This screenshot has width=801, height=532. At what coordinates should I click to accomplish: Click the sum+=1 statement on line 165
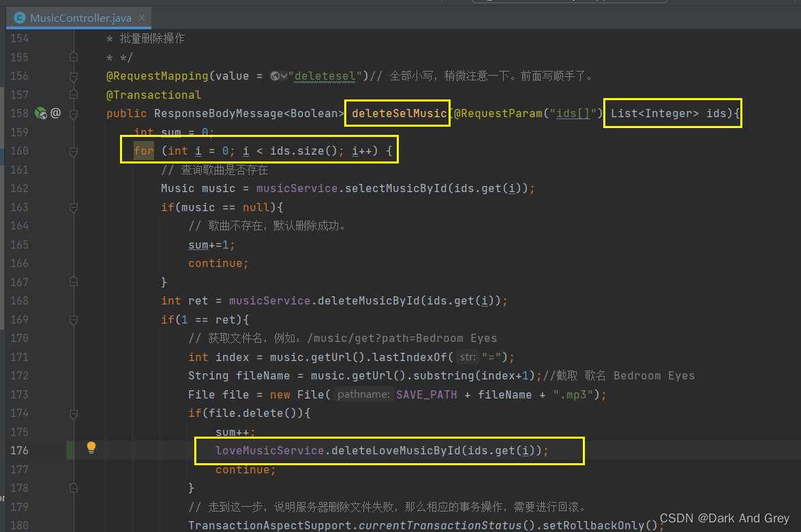pos(211,245)
